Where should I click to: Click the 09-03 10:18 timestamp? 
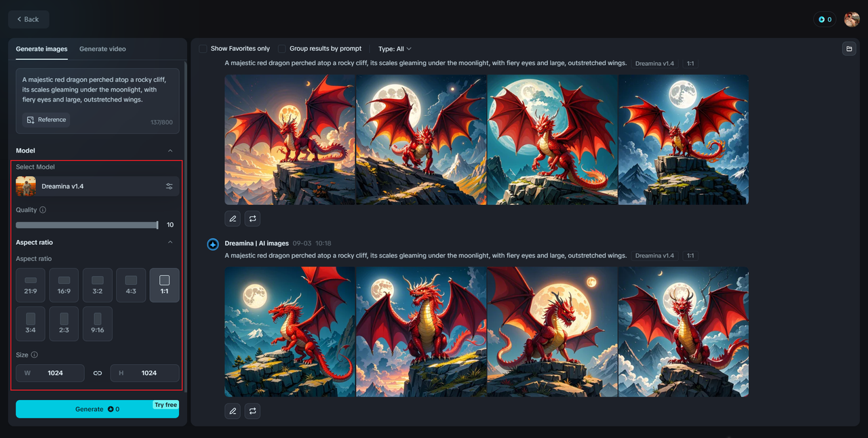click(312, 243)
